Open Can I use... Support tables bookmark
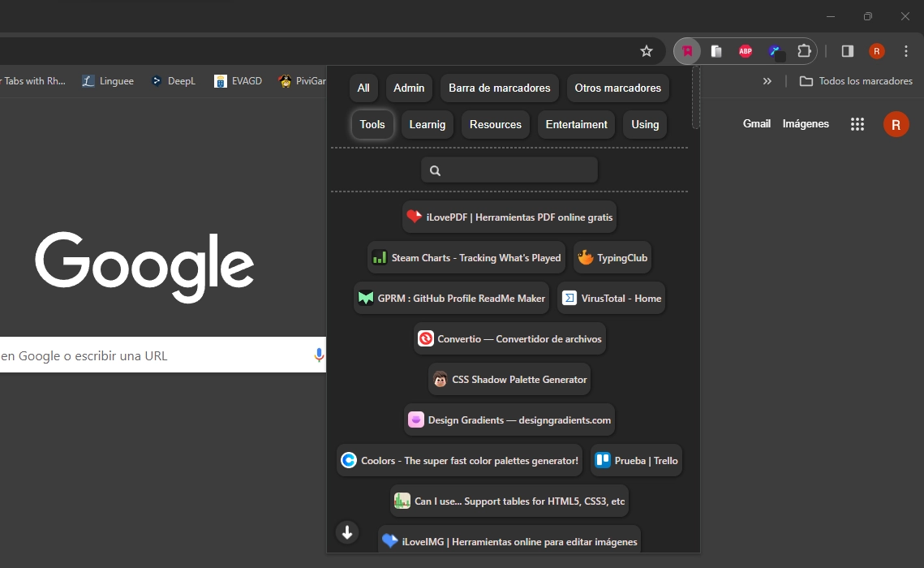 (x=509, y=502)
